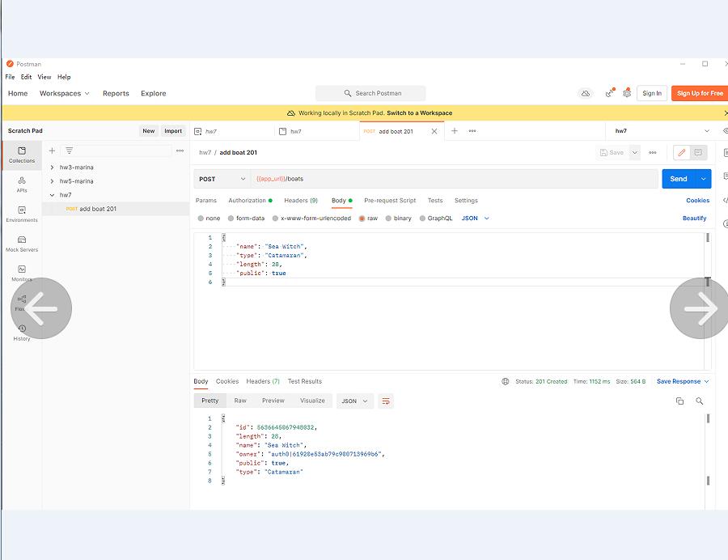The width and height of the screenshot is (728, 560).
Task: Select the none body type radio
Action: point(201,218)
